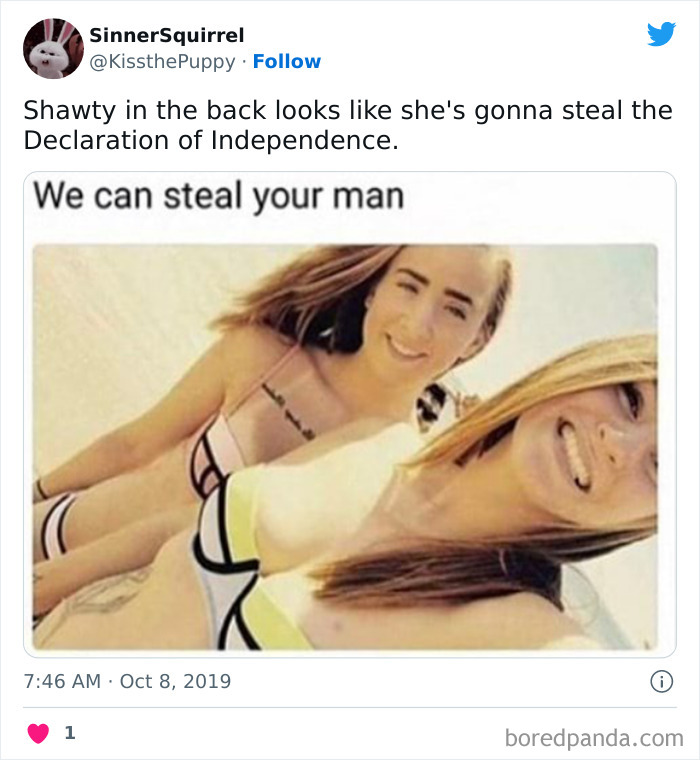Screen dimensions: 700x760
Task: Click the Follow link
Action: 287,62
